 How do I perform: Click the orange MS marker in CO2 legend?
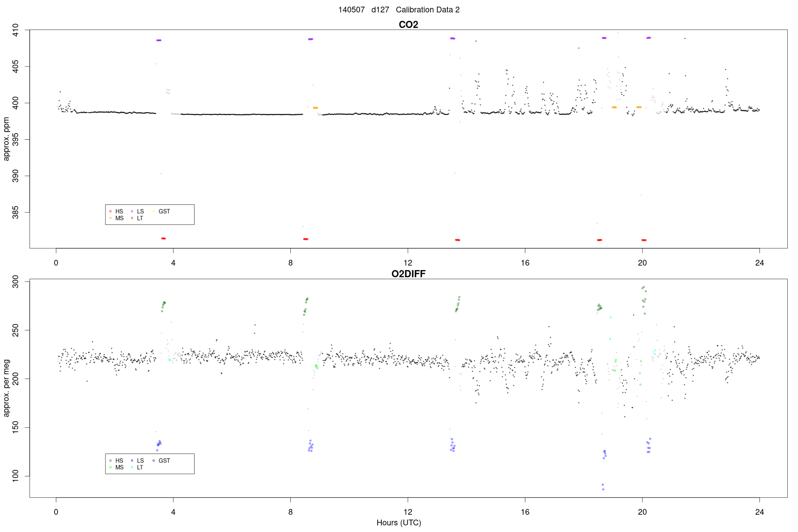110,218
